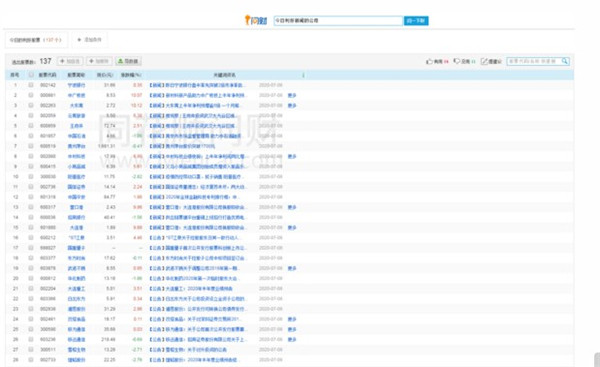Click the thumbs-down not useful icon
The image size is (600, 367).
coord(457,61)
